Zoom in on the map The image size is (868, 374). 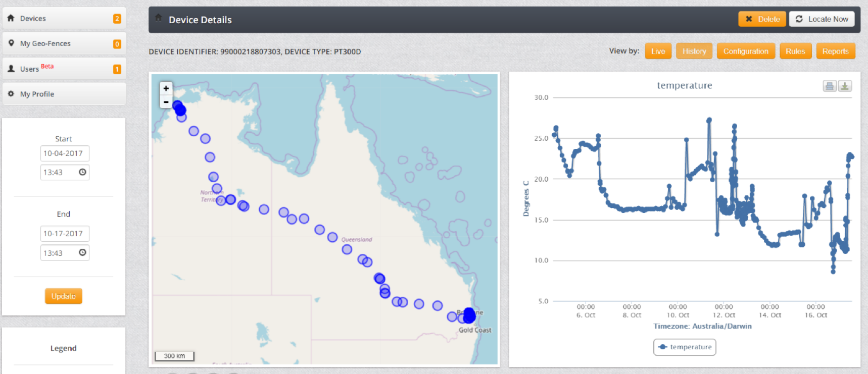click(x=166, y=88)
